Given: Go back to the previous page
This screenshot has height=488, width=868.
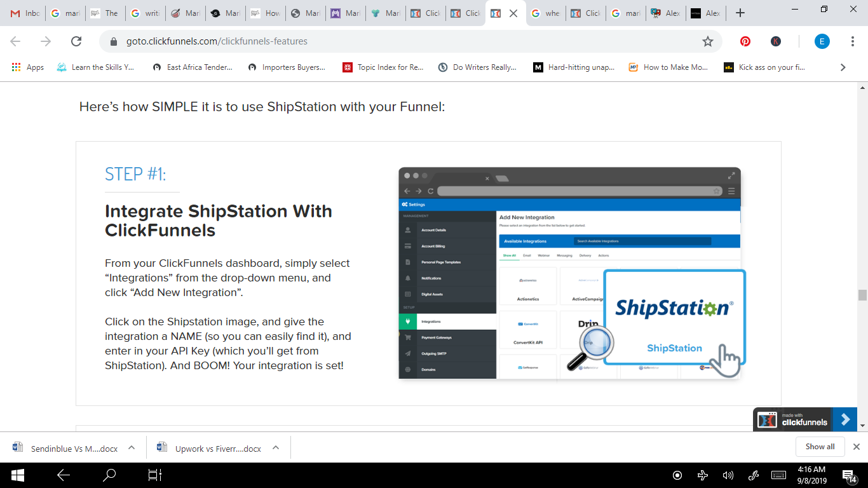Looking at the screenshot, I should (x=15, y=41).
